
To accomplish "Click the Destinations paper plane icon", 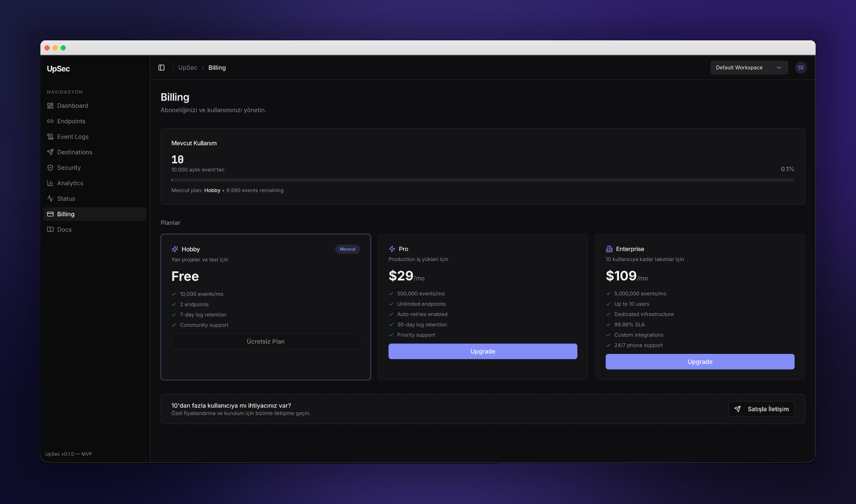I will tap(50, 152).
